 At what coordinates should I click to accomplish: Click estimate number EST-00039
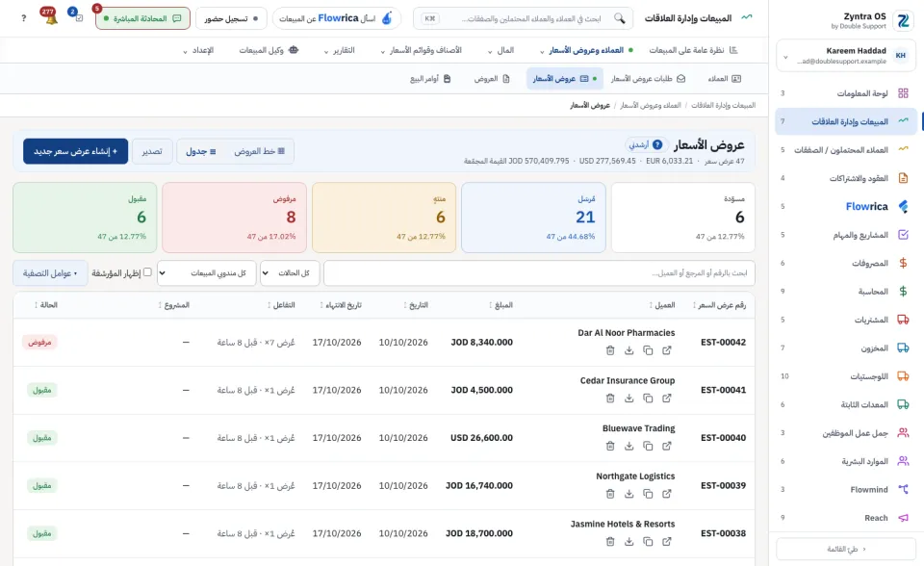pyautogui.click(x=723, y=485)
